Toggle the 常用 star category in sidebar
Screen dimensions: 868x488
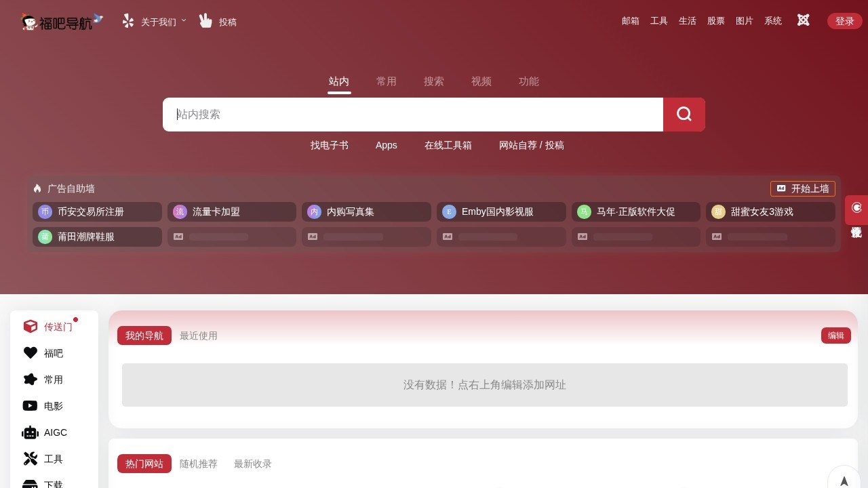coord(52,380)
